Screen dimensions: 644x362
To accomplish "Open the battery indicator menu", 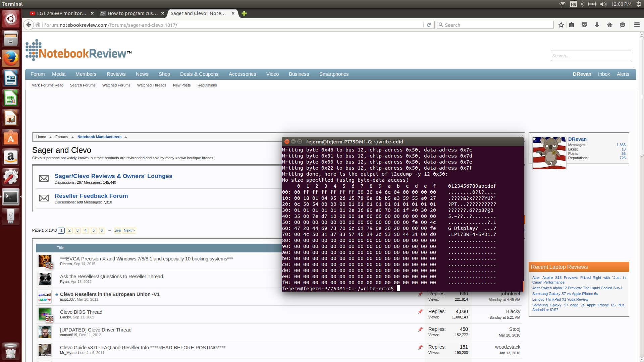I will pyautogui.click(x=592, y=4).
